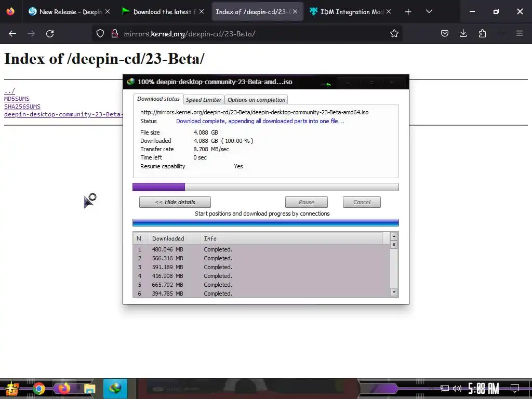Open the notification center icon

tap(515, 389)
